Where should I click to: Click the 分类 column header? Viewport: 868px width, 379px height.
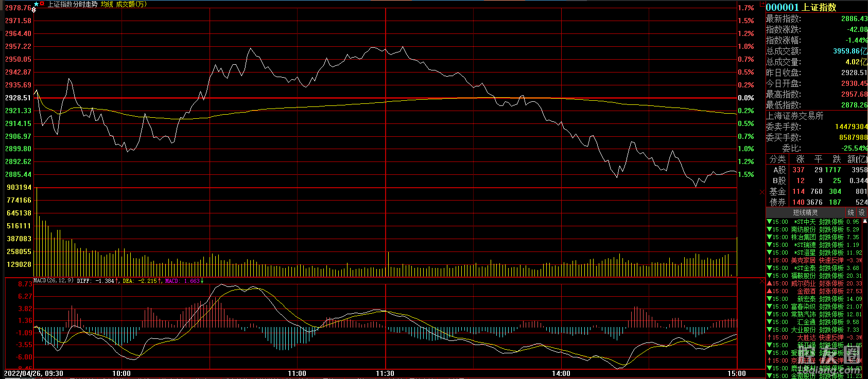777,159
